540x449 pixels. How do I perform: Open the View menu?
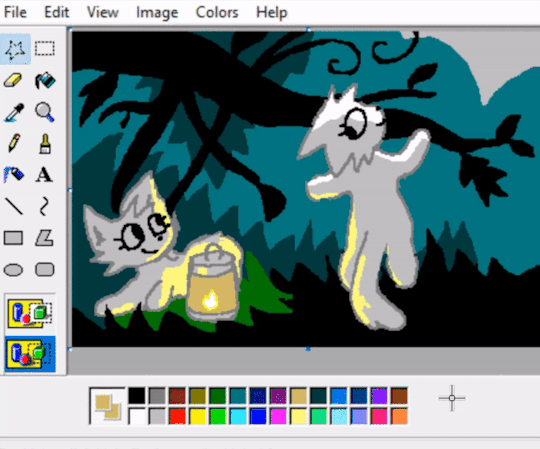(103, 13)
